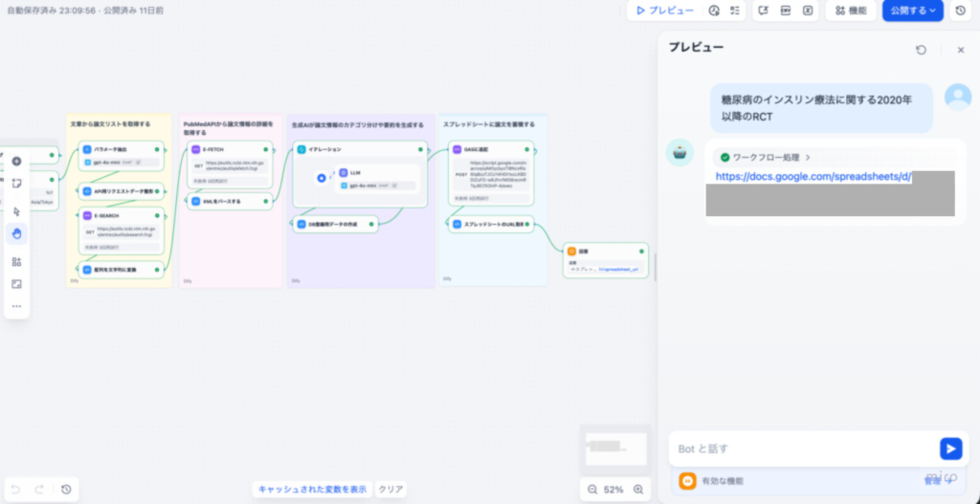Open the ENV environment variables icon
The width and height of the screenshot is (980, 504).
(x=786, y=11)
